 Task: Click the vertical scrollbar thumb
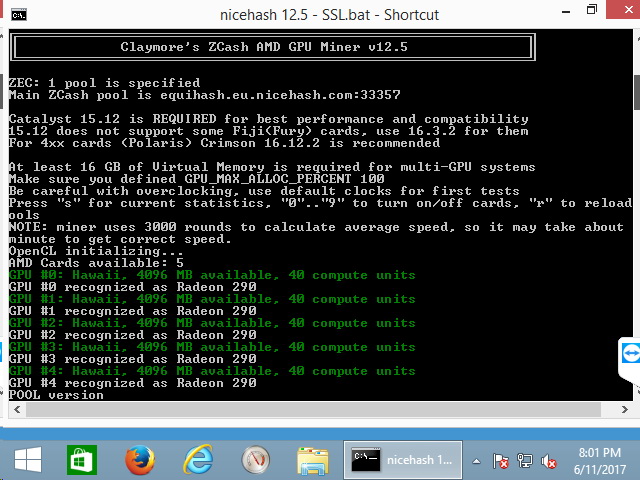[637, 92]
